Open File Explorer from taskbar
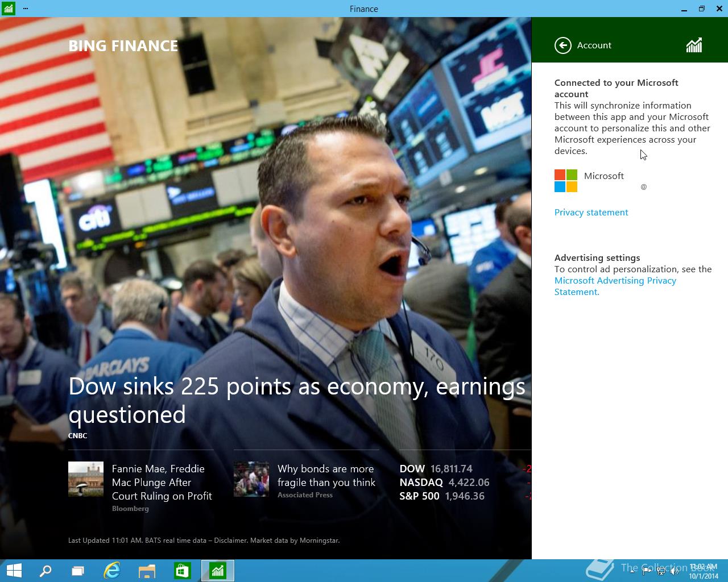 pyautogui.click(x=147, y=571)
